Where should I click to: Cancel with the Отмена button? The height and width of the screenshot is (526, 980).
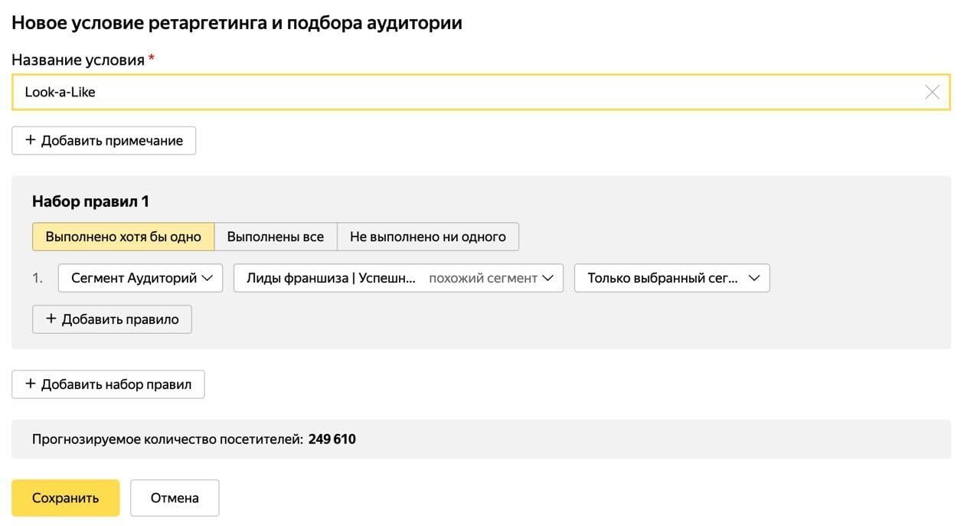[175, 498]
